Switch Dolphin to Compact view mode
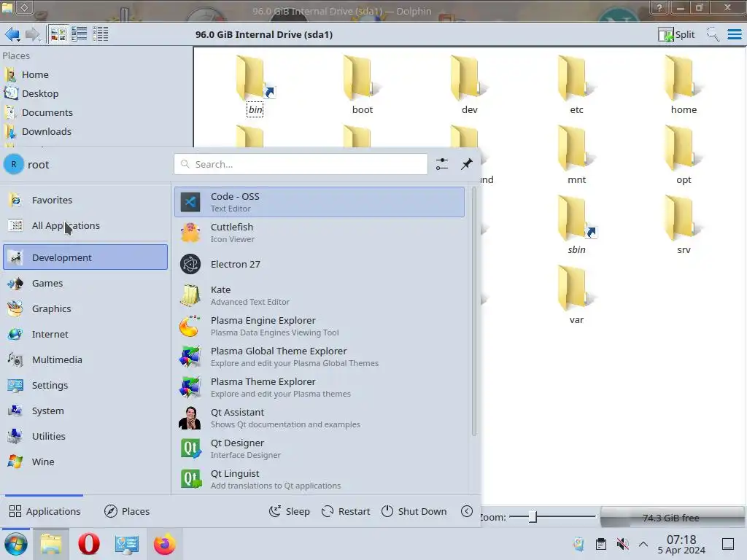The image size is (747, 560). 79,34
